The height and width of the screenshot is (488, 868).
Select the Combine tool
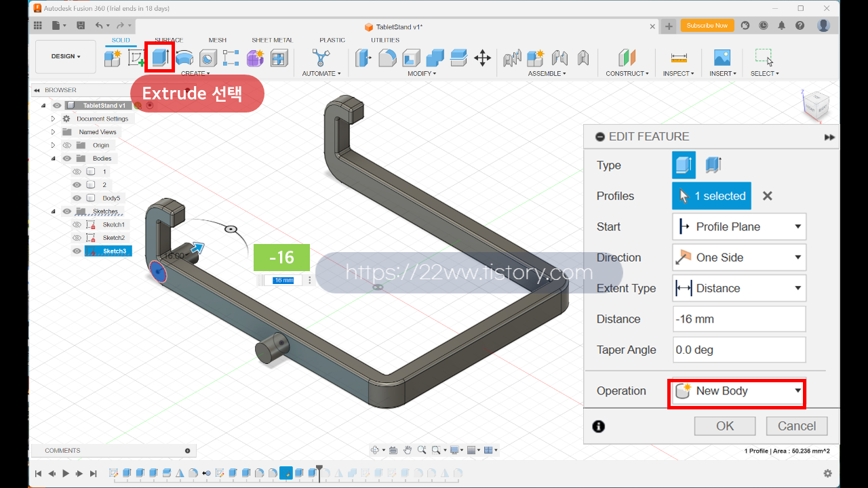pyautogui.click(x=435, y=58)
